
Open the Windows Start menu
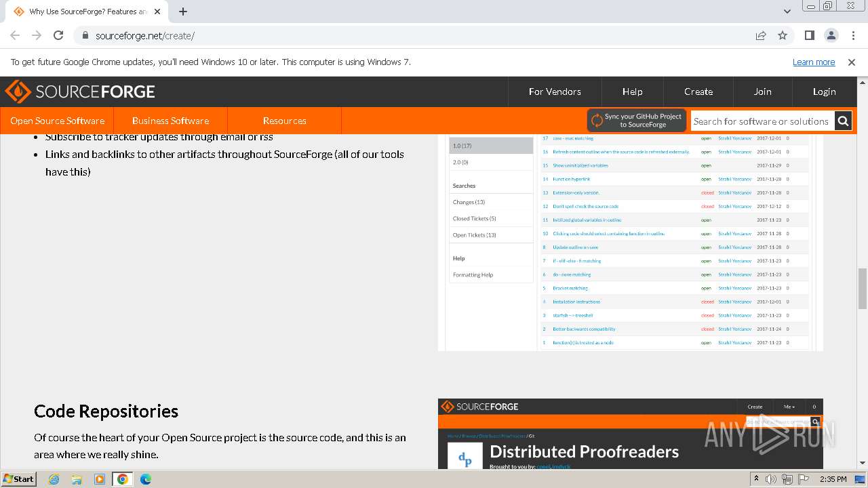(19, 479)
